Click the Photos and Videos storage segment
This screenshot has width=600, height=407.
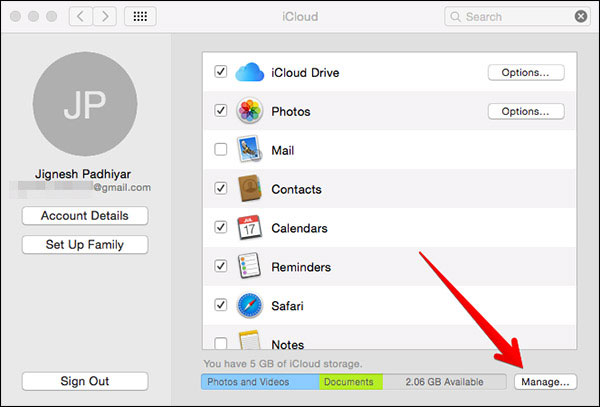tap(260, 382)
